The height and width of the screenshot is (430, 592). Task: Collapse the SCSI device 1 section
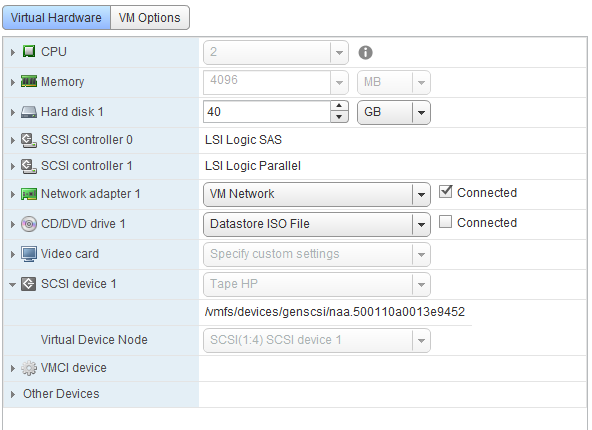click(12, 284)
